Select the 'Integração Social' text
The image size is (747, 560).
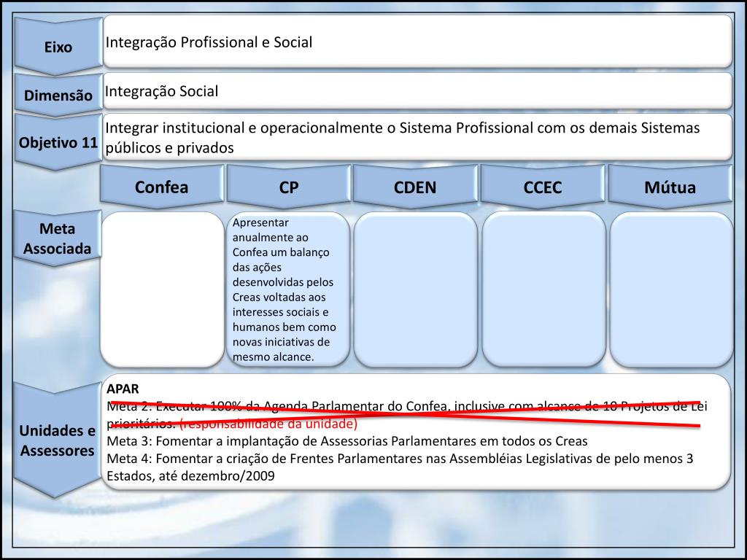161,91
